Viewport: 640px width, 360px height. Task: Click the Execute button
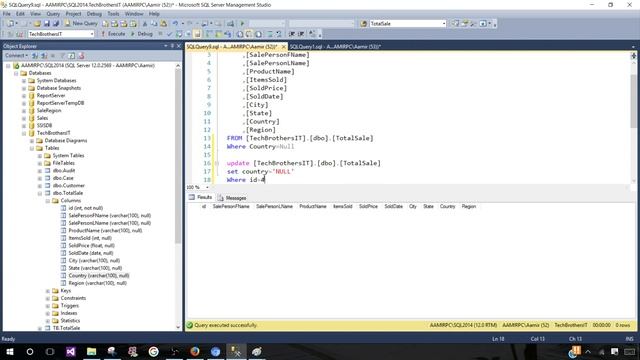(x=113, y=34)
